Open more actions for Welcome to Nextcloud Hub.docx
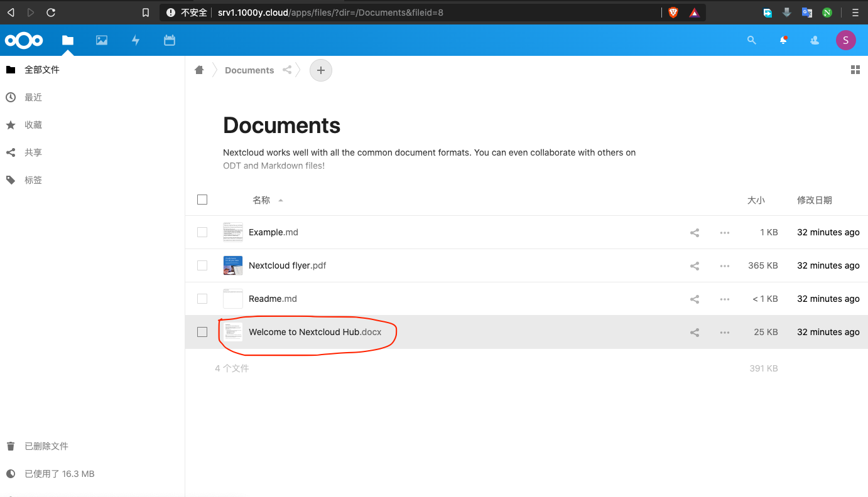The width and height of the screenshot is (868, 497). coord(725,332)
